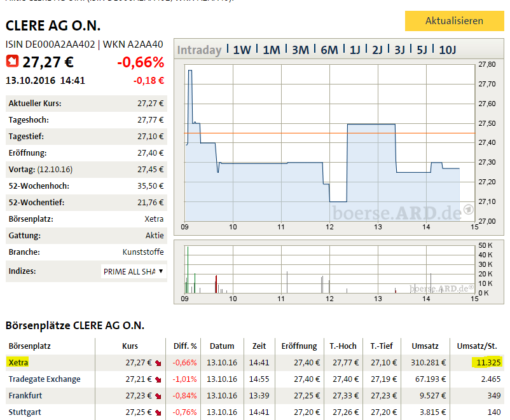
Task: Click the 52-Wochenhoch value 35,50 €
Action: pos(150,186)
